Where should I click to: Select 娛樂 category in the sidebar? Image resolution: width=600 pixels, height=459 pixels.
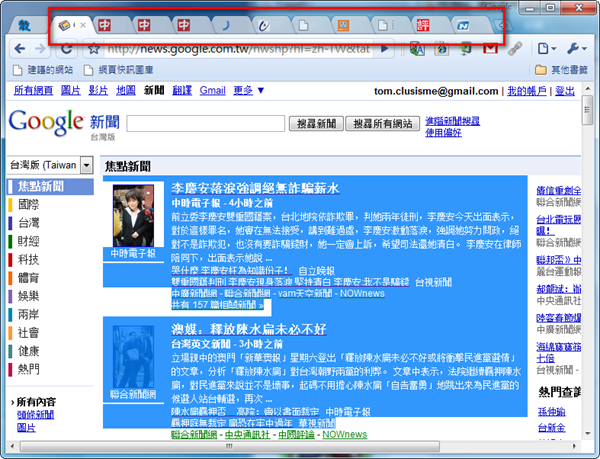coord(28,296)
